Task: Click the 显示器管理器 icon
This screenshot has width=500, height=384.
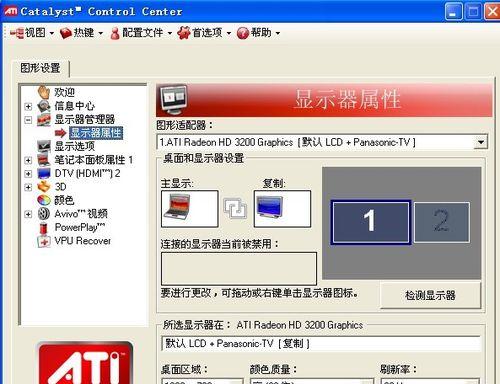Action: [44, 120]
